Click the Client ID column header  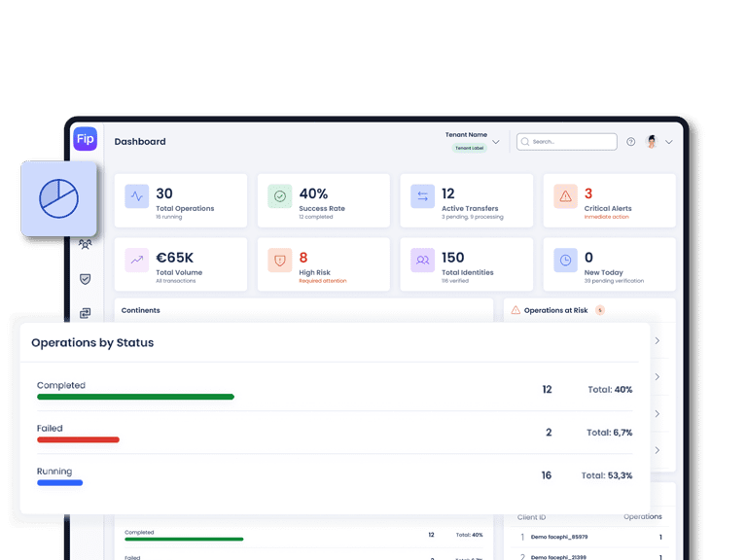click(x=532, y=517)
